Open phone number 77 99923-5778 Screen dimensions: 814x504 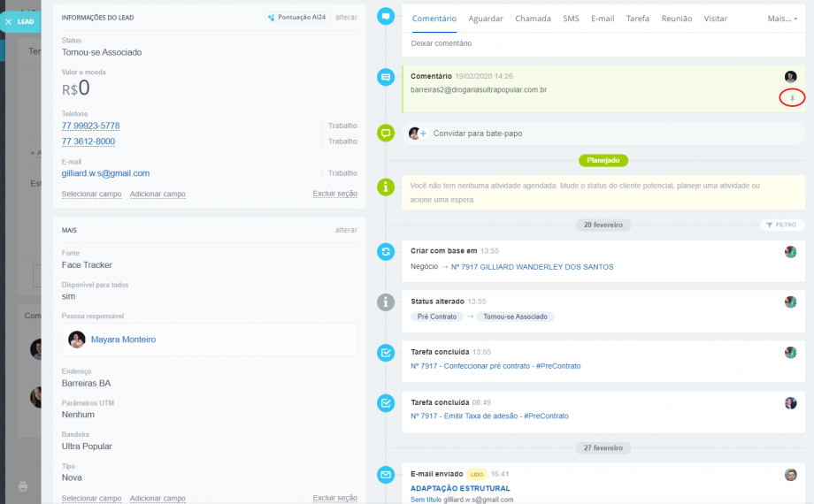90,126
